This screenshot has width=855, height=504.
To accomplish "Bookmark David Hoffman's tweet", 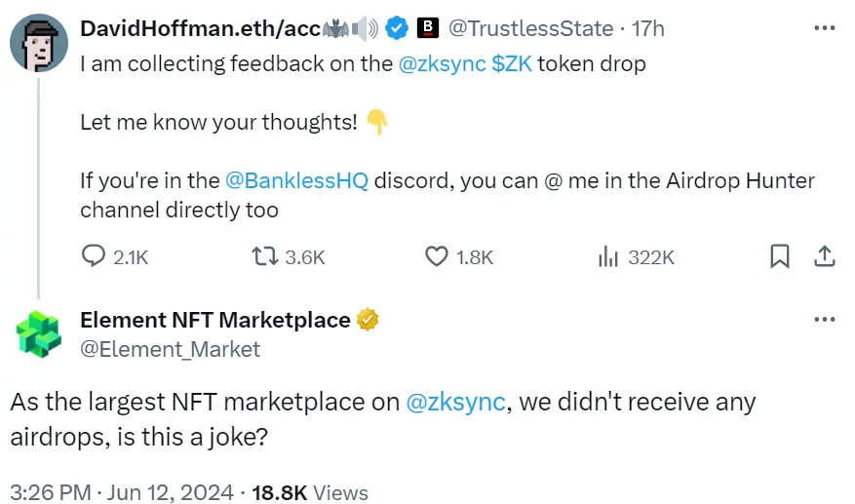I will [779, 256].
